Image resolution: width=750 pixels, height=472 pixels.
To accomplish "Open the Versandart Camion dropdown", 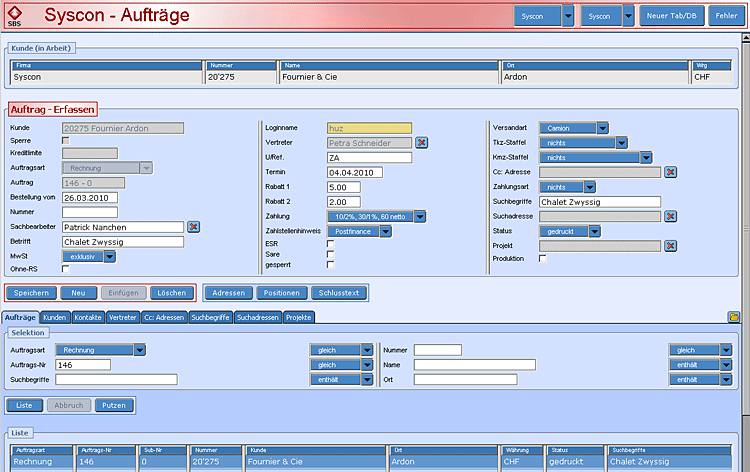I will (x=603, y=128).
